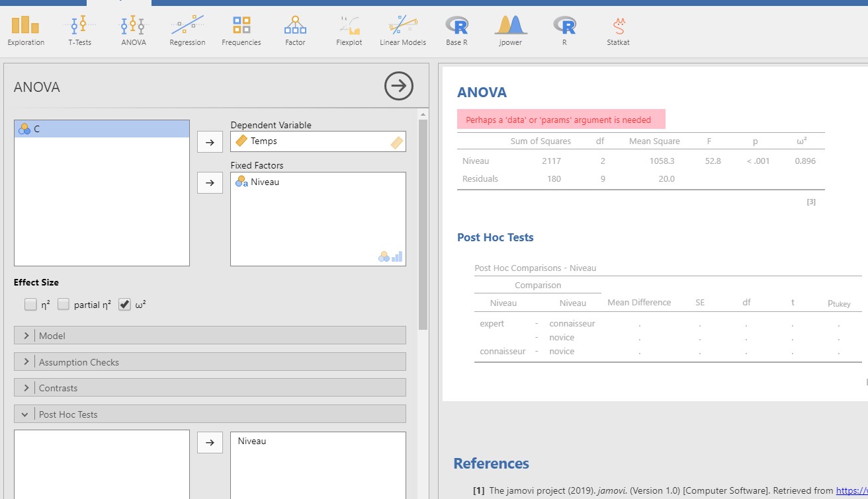Open the Exploration analyses menu
The width and height of the screenshot is (868, 499).
pos(26,31)
